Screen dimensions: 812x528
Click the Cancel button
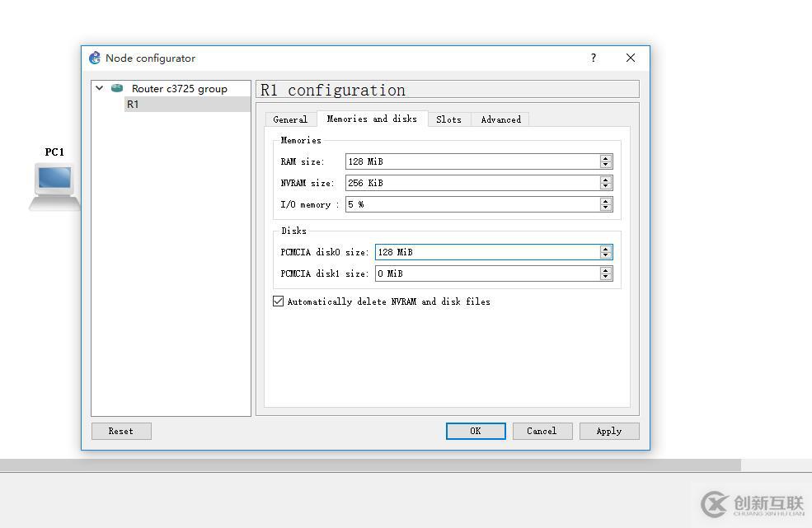[x=542, y=431]
